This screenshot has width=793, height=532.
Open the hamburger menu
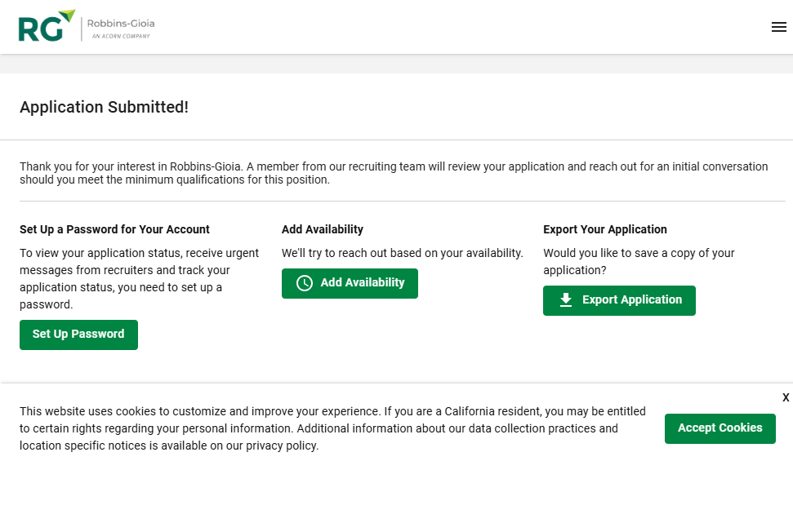[x=778, y=27]
